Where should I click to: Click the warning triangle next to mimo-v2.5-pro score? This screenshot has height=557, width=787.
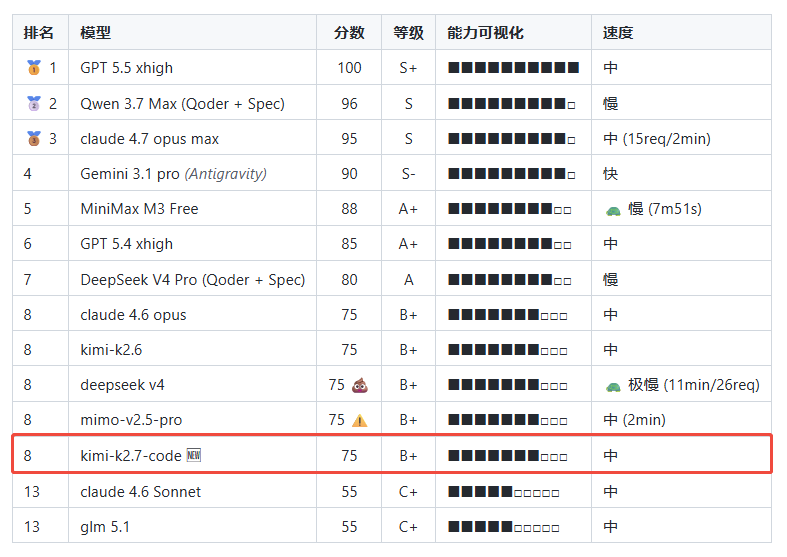[x=359, y=421]
